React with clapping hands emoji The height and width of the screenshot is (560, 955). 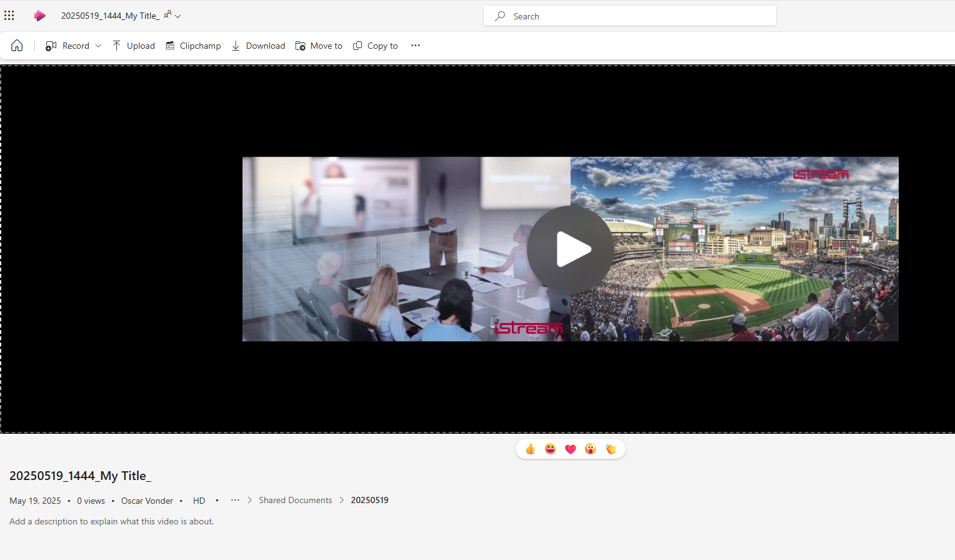coord(611,449)
